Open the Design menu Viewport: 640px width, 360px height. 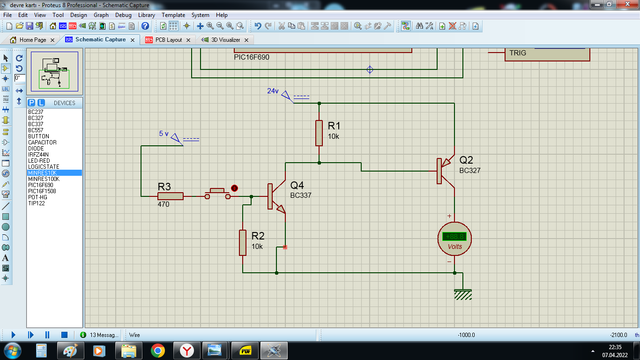tap(78, 15)
